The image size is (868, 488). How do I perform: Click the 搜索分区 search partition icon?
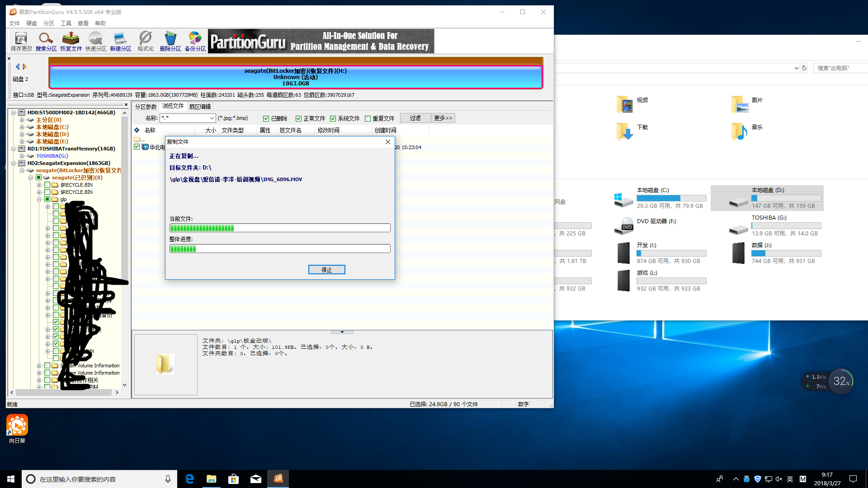(x=46, y=42)
